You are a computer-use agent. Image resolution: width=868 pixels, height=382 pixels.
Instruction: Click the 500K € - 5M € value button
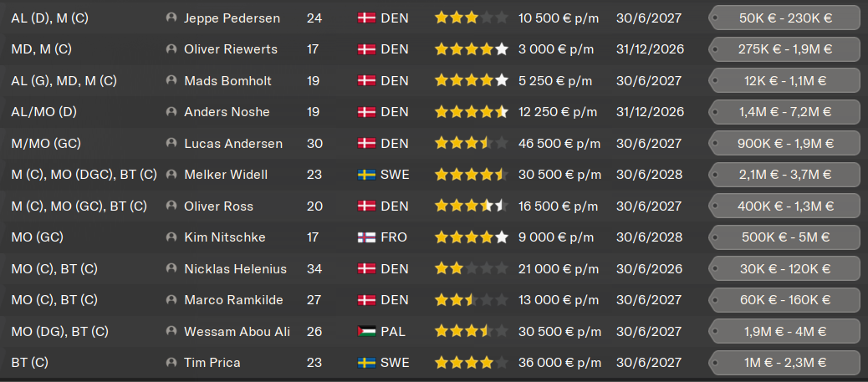[x=784, y=237]
